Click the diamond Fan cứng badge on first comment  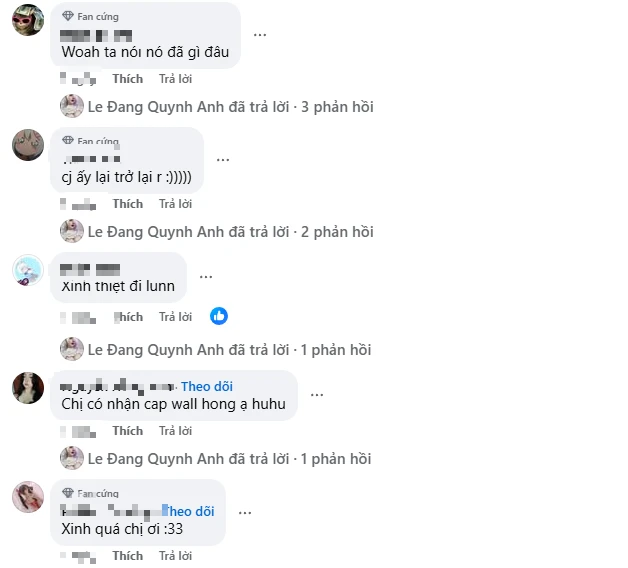(x=68, y=16)
